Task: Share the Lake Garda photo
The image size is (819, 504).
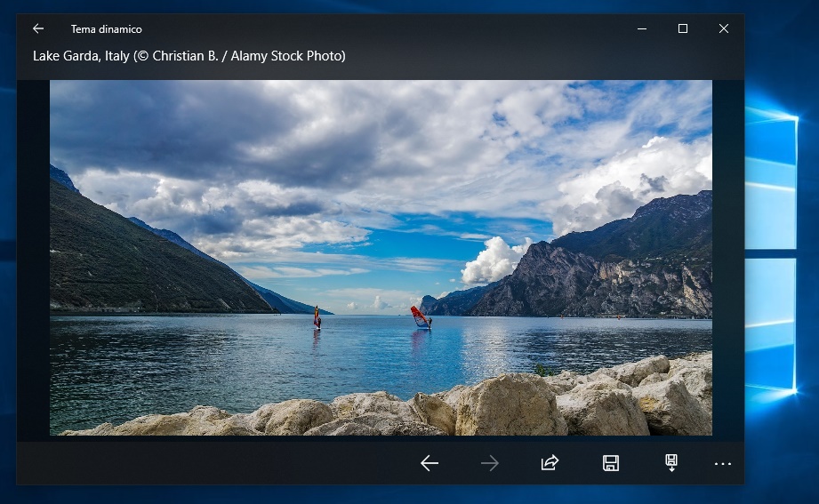Action: tap(550, 463)
